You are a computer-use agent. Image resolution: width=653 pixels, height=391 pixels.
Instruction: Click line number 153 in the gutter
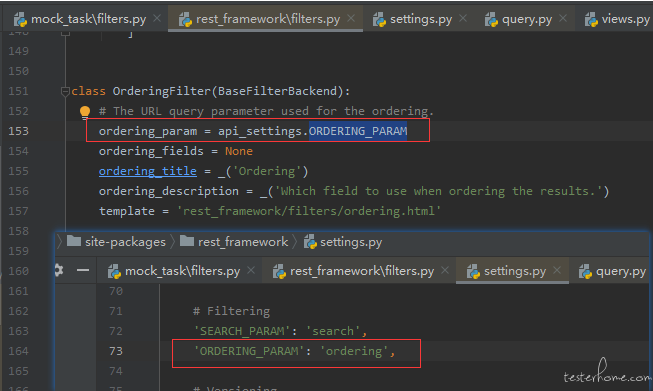[x=18, y=131]
